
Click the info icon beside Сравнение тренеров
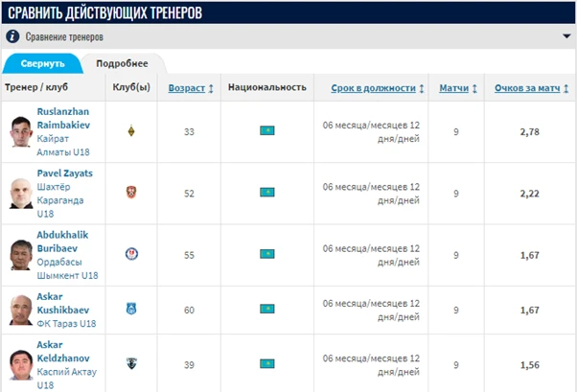(12, 36)
